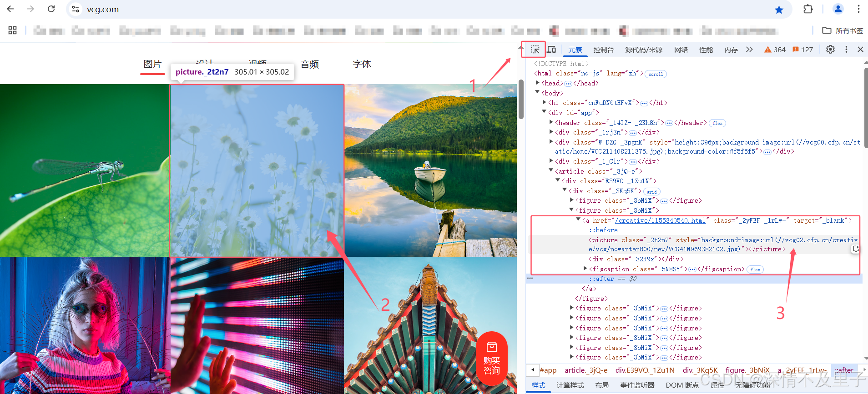Click the article._3jQ-e breadcrumb
The image size is (868, 394).
coord(586,370)
